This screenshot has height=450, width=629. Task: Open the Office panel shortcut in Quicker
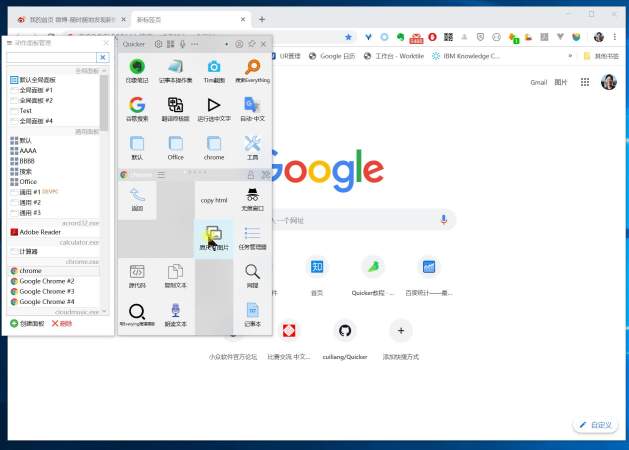click(175, 148)
